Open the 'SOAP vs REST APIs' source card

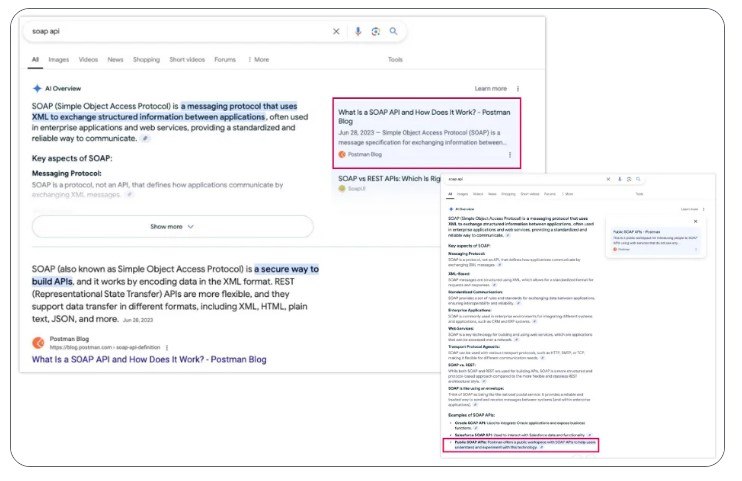click(389, 183)
